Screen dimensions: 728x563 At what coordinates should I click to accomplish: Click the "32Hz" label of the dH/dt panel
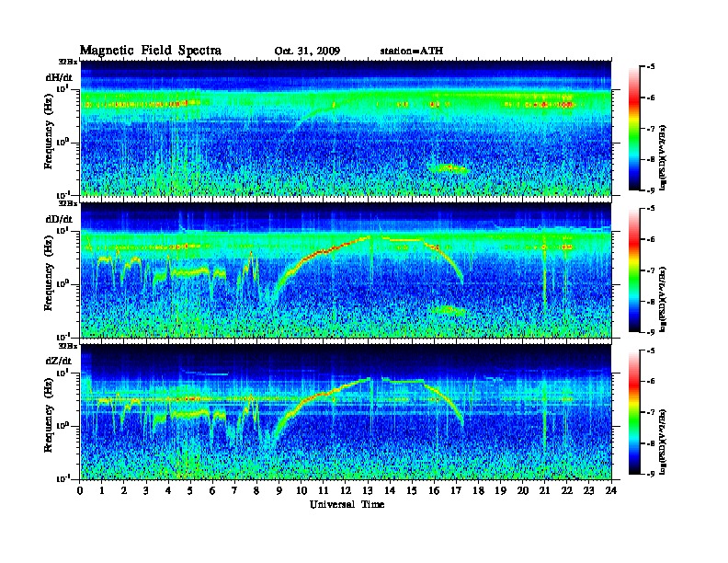click(x=67, y=62)
